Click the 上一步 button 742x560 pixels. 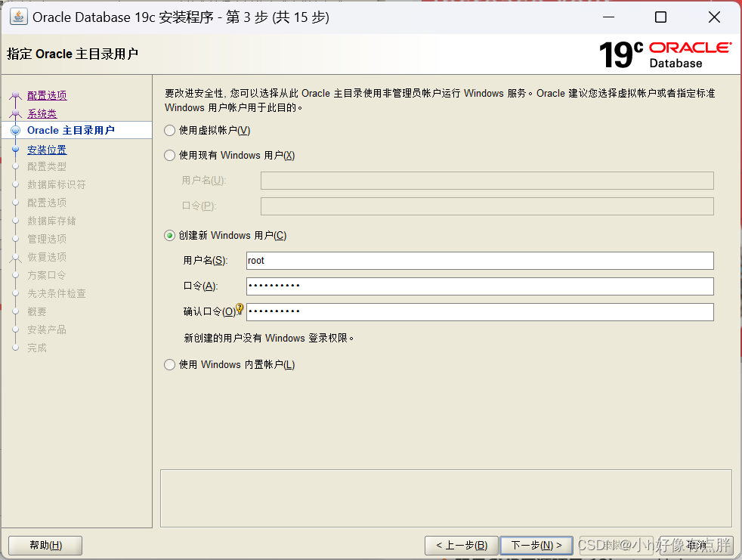click(x=461, y=545)
